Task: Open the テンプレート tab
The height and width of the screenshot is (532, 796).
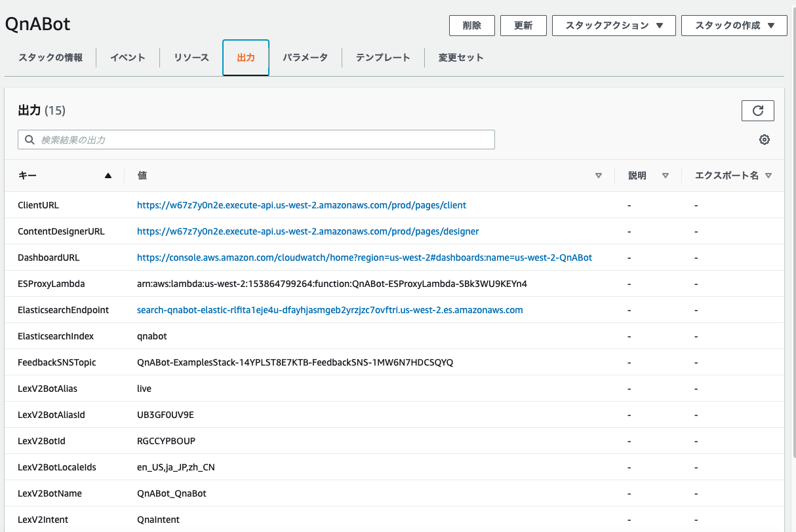Action: coord(383,58)
